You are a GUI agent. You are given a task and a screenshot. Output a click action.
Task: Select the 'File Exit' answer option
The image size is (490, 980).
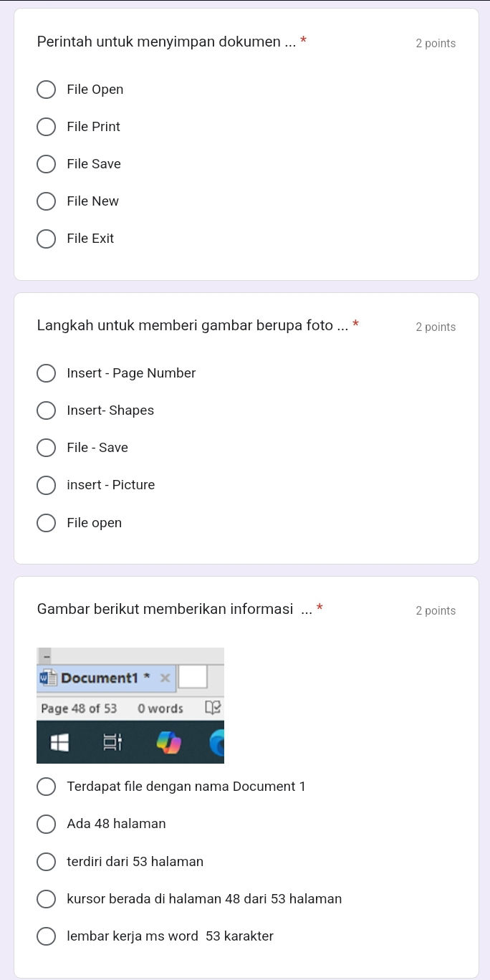pos(47,239)
